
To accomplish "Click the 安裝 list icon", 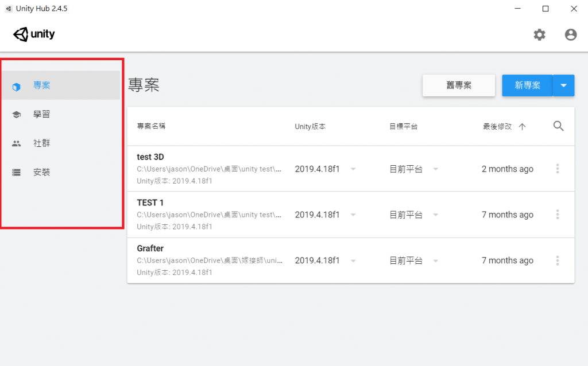I will 16,172.
